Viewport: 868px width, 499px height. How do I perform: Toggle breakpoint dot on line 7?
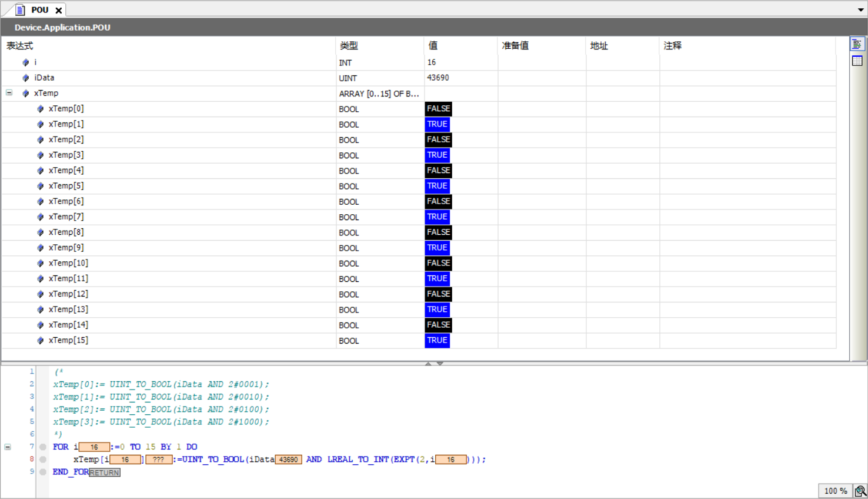pyautogui.click(x=43, y=447)
